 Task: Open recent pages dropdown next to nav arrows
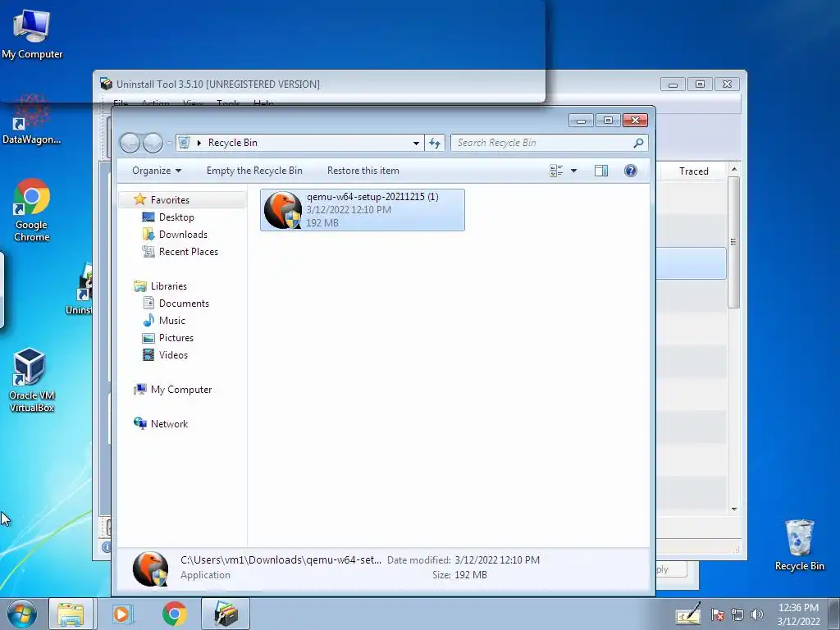tap(169, 143)
